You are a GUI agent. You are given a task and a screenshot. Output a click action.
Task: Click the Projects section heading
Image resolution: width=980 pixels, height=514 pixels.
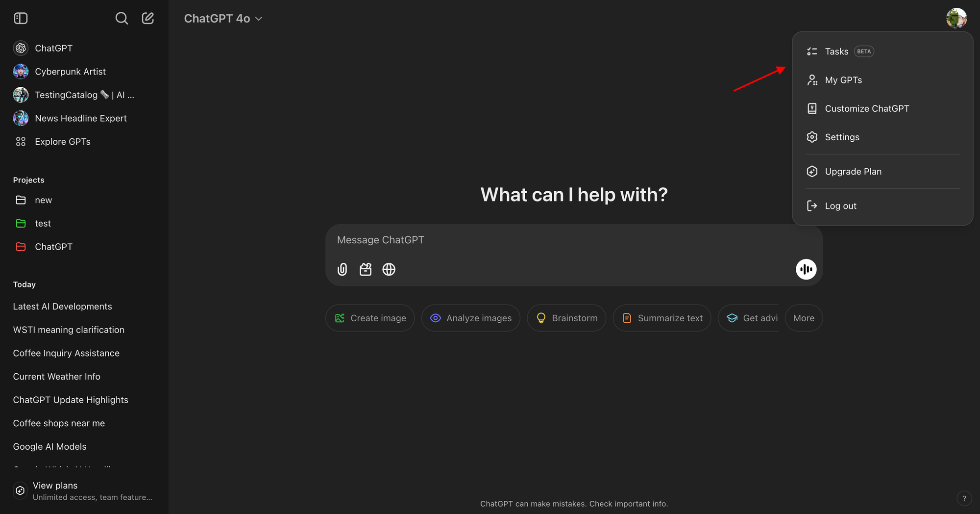(29, 180)
